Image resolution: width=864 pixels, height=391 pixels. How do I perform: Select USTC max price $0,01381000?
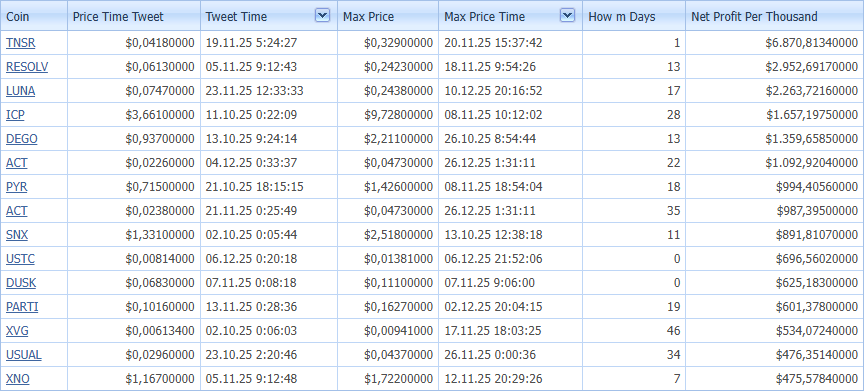398,258
